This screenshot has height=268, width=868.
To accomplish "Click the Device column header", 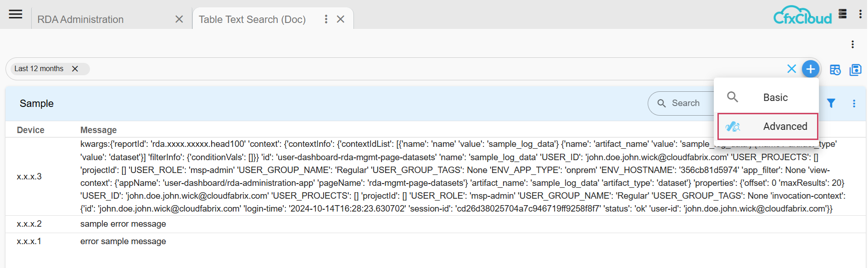I will coord(31,130).
